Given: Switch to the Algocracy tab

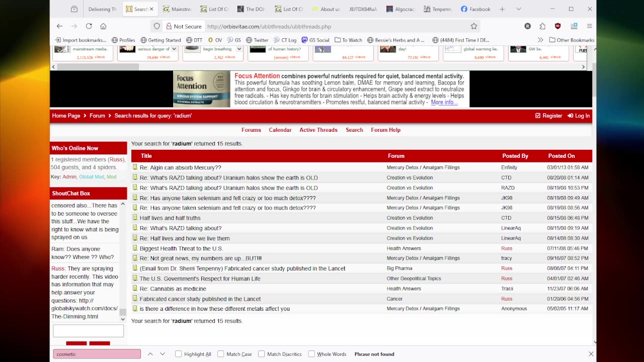Looking at the screenshot, I should click(400, 9).
